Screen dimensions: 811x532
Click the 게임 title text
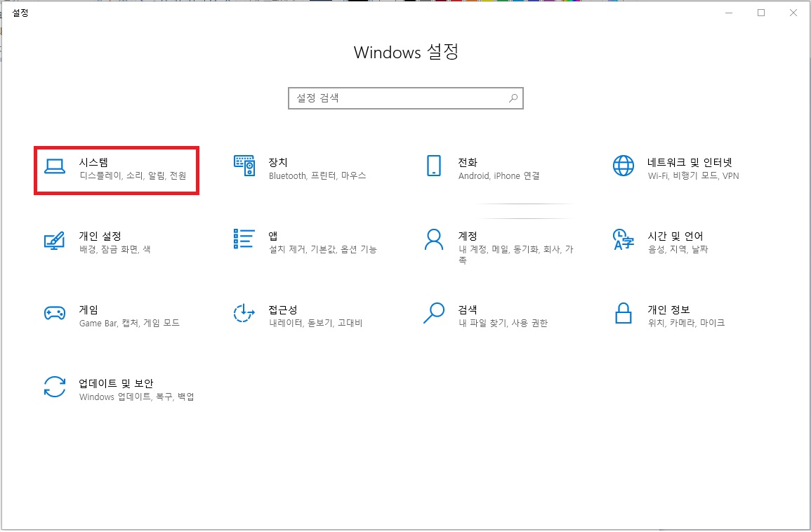coord(88,310)
